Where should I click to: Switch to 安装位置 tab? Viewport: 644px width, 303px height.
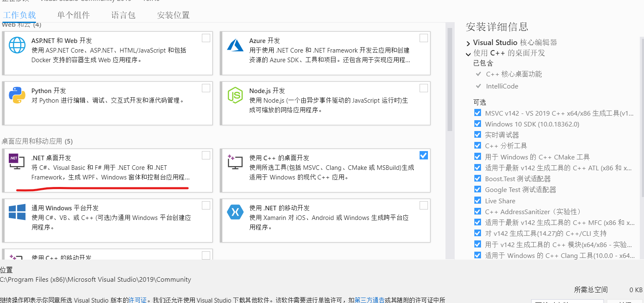[x=173, y=15]
